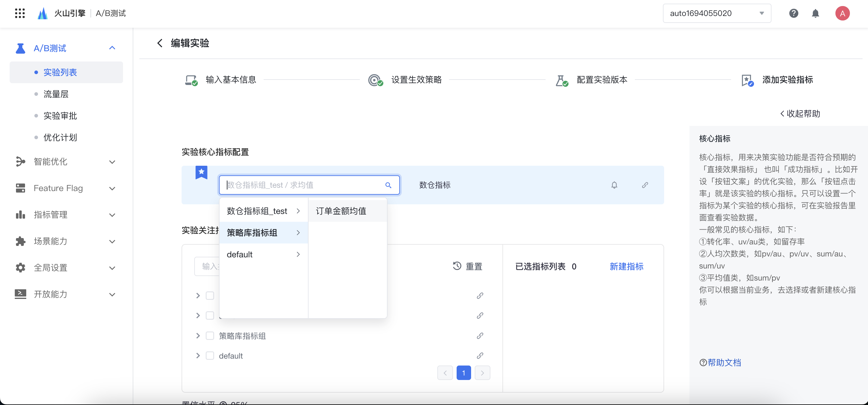Screen dimensions: 868x405
Task: Click the 新建指标 link
Action: coord(626,267)
